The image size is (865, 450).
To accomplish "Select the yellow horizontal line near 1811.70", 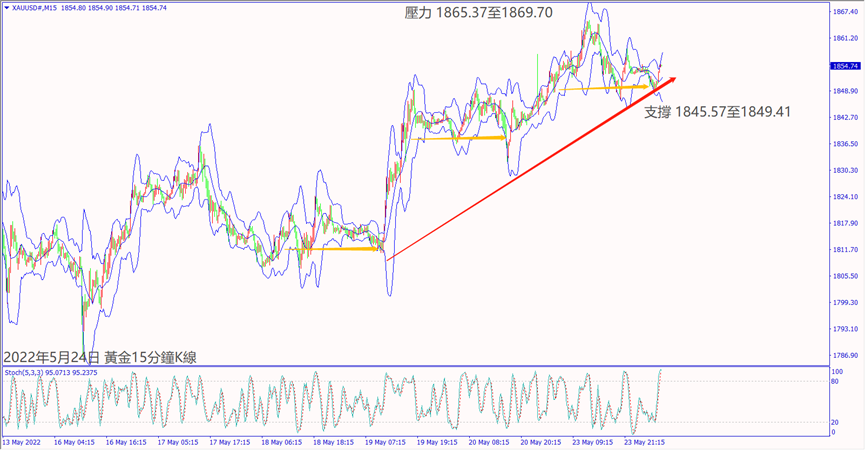I will (345, 249).
